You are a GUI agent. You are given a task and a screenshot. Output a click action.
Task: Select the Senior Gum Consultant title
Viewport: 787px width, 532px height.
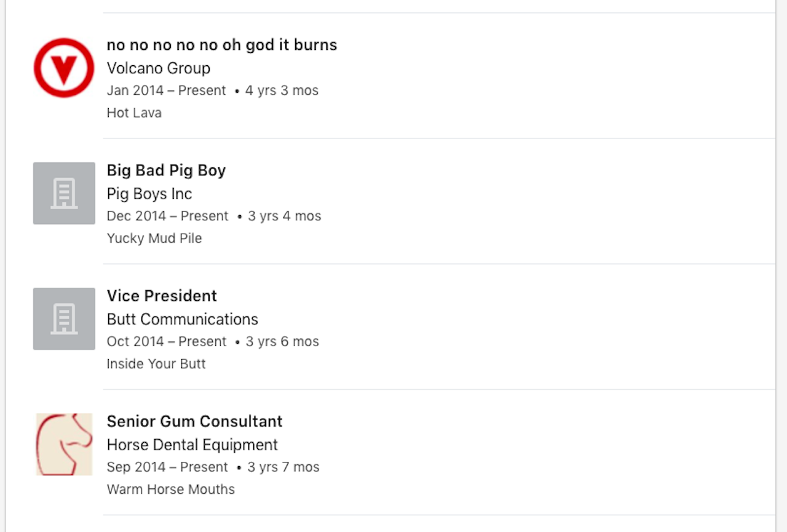pyautogui.click(x=194, y=421)
